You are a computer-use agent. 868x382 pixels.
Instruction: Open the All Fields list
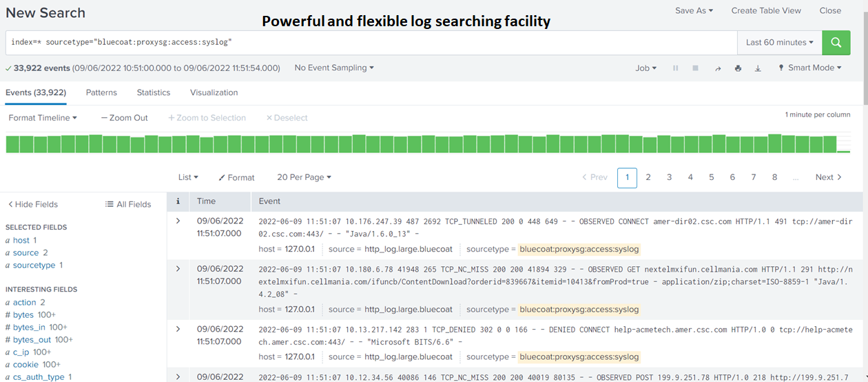tap(128, 204)
